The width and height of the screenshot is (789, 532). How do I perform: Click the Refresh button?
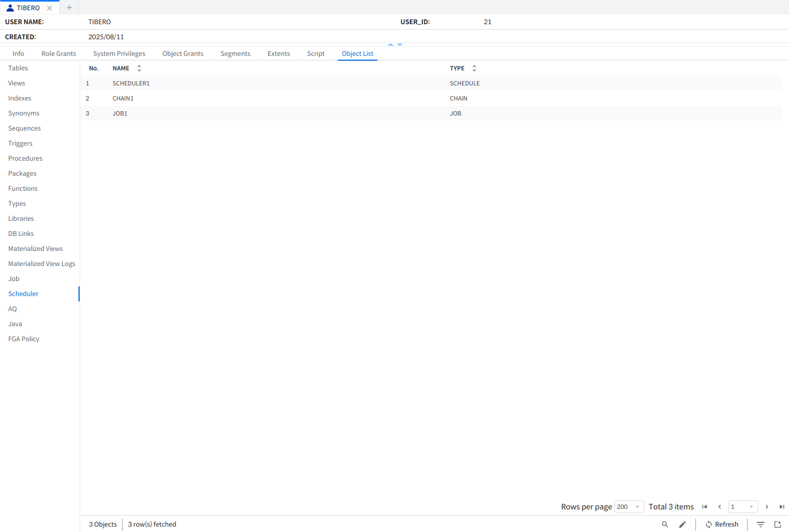[x=722, y=524]
